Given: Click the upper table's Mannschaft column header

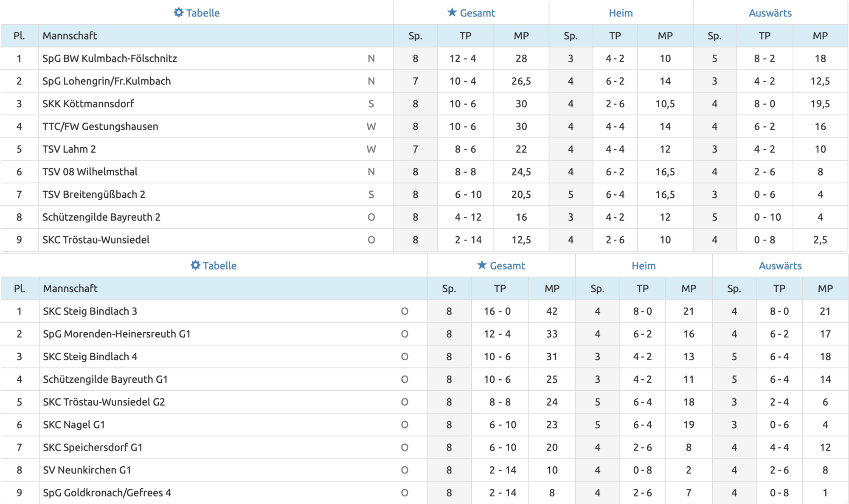Looking at the screenshot, I should pyautogui.click(x=70, y=36).
